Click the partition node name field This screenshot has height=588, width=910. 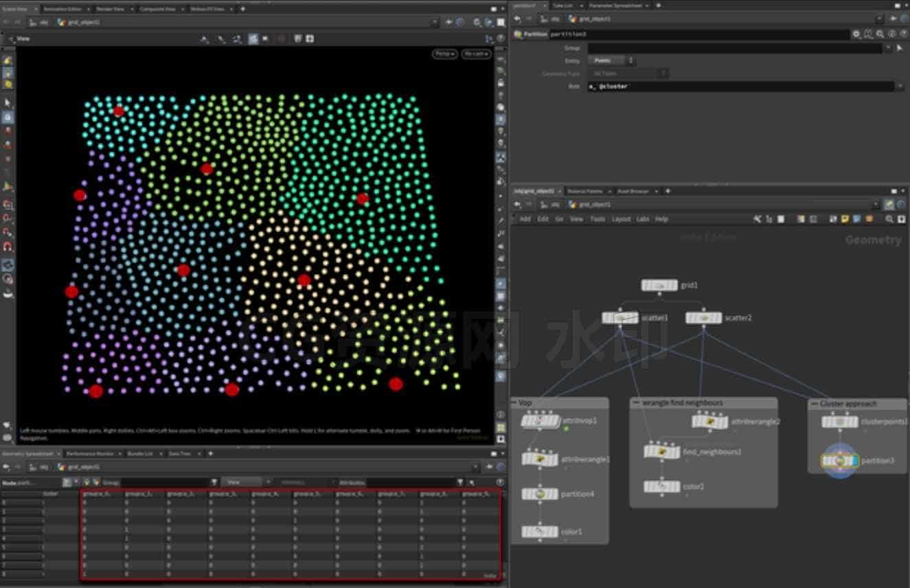[x=699, y=34]
